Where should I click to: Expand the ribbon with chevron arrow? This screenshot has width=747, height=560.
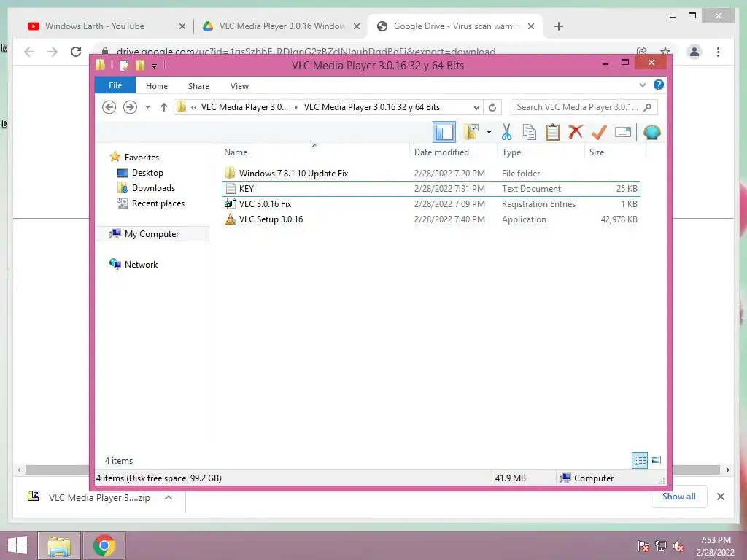point(642,85)
